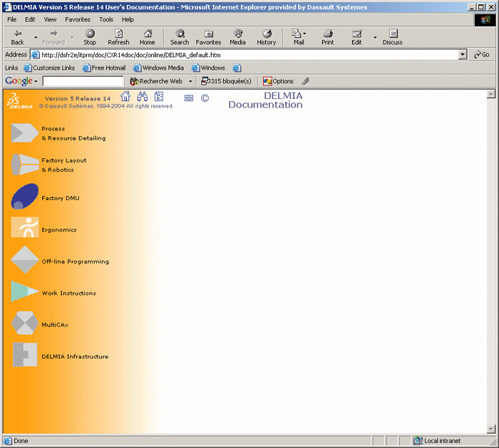499x448 pixels.
Task: Open Google toolbar Options
Action: 278,81
